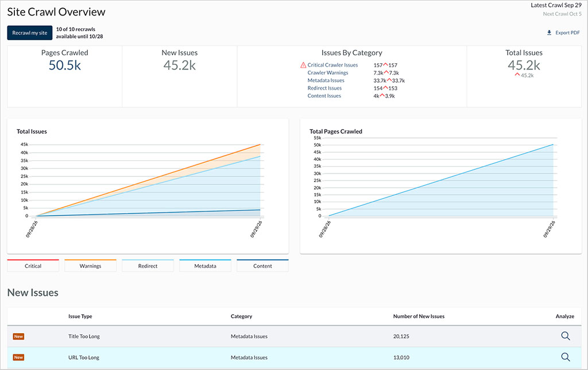Click the Site Crawl Overview heading

point(56,12)
